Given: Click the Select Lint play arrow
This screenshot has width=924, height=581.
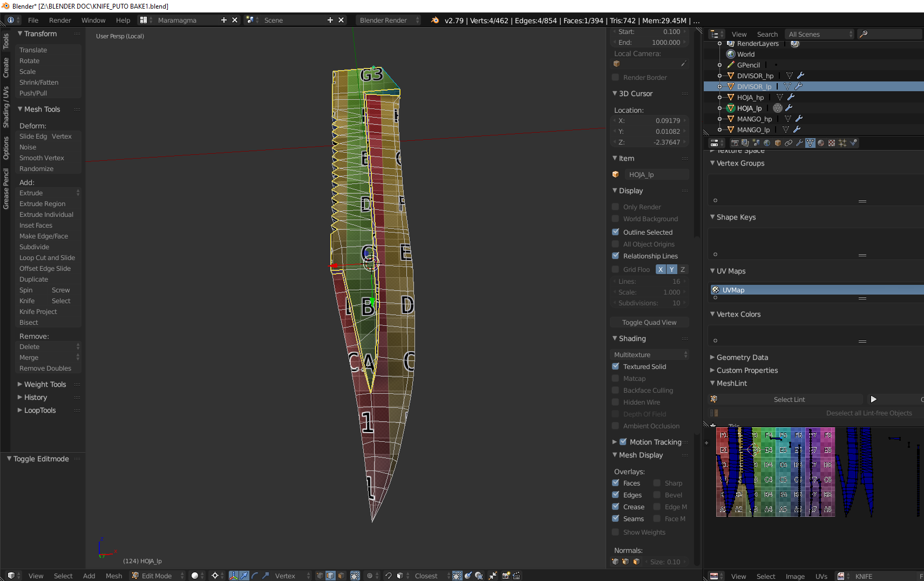Looking at the screenshot, I should tap(873, 399).
